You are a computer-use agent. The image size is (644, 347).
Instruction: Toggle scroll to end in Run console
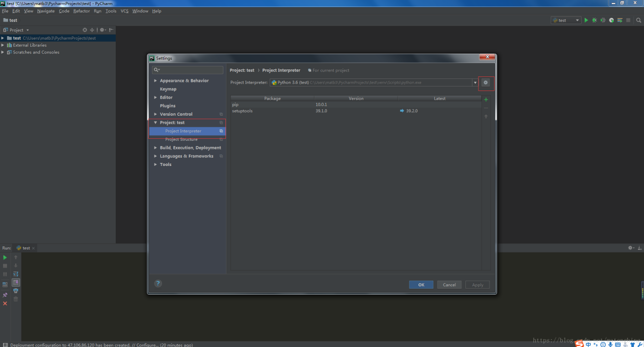pos(16,283)
